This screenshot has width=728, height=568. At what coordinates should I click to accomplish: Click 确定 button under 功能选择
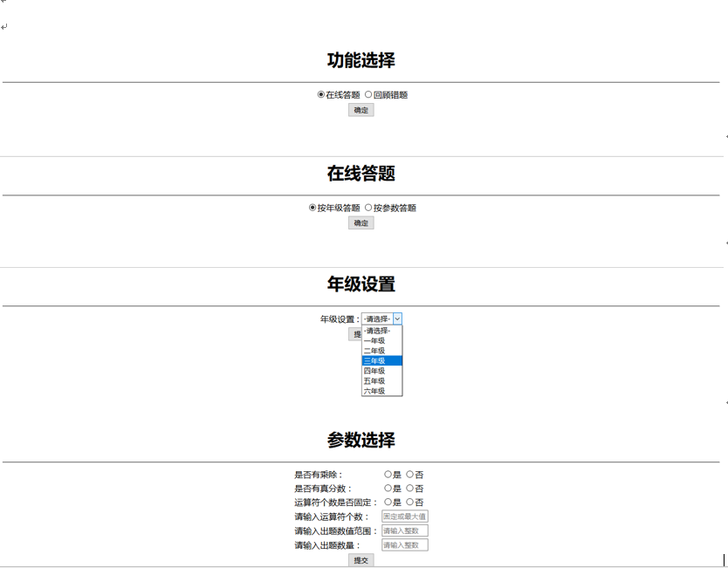361,110
